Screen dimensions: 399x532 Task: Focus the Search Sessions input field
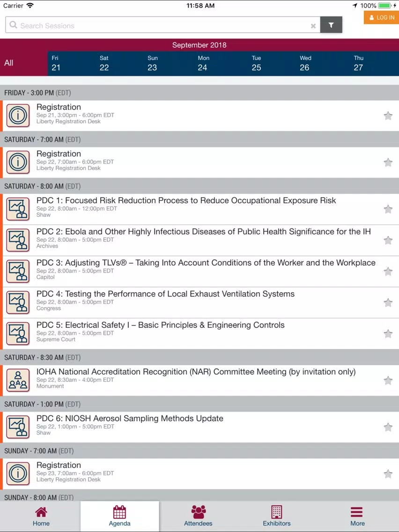tap(163, 25)
